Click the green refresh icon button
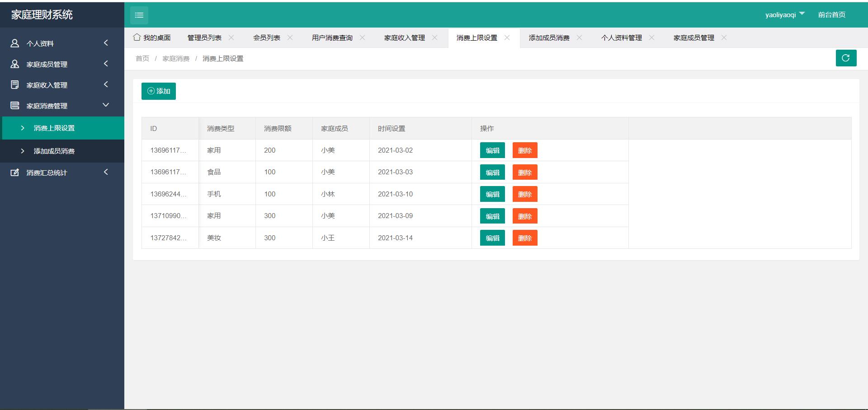This screenshot has width=868, height=410. click(846, 58)
